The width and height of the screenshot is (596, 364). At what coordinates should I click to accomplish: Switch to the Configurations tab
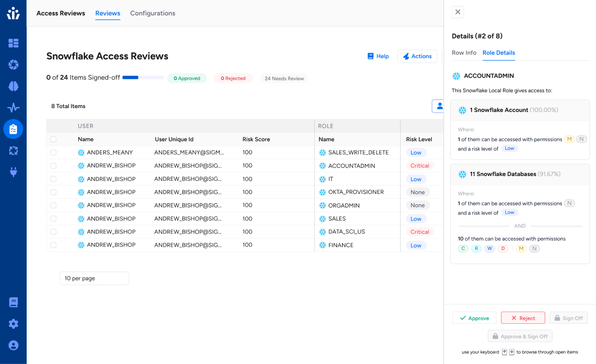152,13
